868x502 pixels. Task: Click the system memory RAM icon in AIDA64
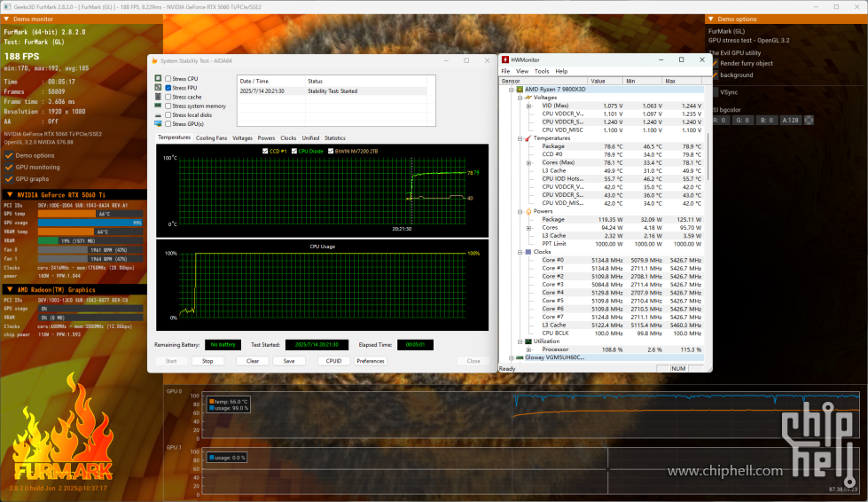159,106
